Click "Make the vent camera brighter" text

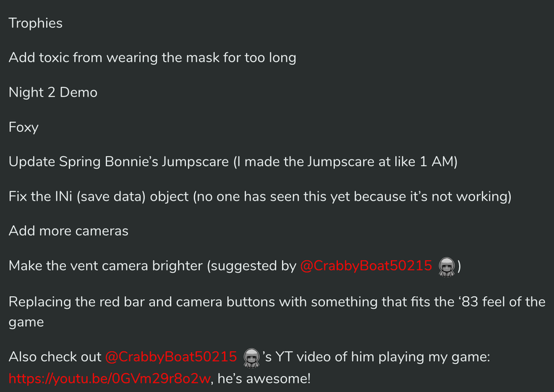click(105, 266)
